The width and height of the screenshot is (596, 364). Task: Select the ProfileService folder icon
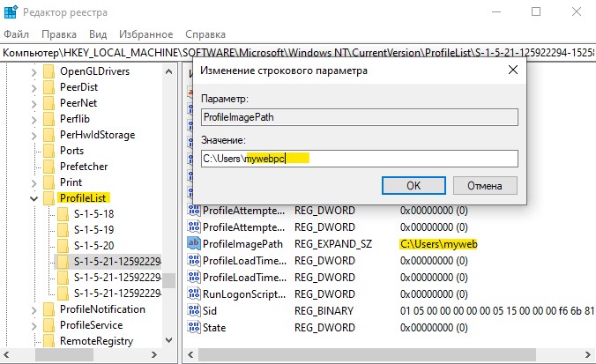[49, 325]
